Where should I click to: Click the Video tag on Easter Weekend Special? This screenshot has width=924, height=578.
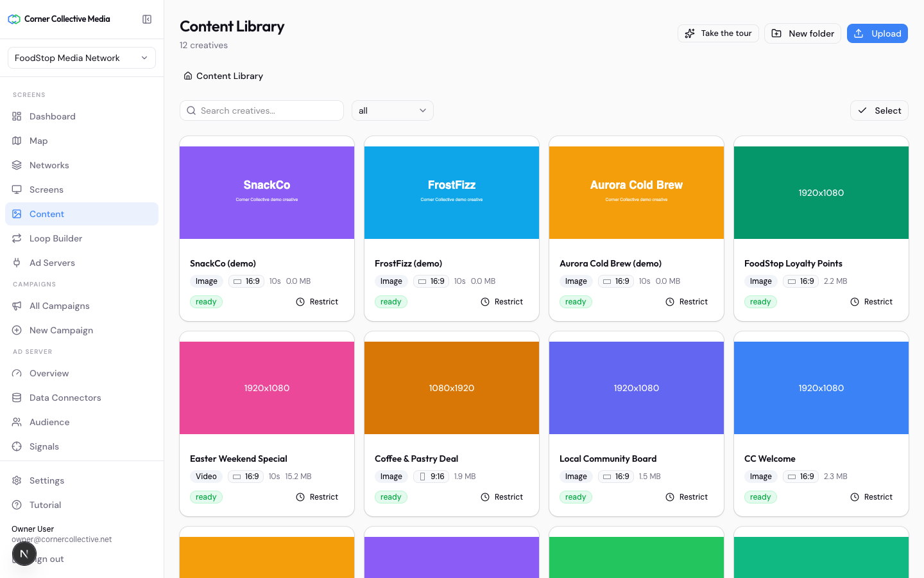(x=207, y=477)
